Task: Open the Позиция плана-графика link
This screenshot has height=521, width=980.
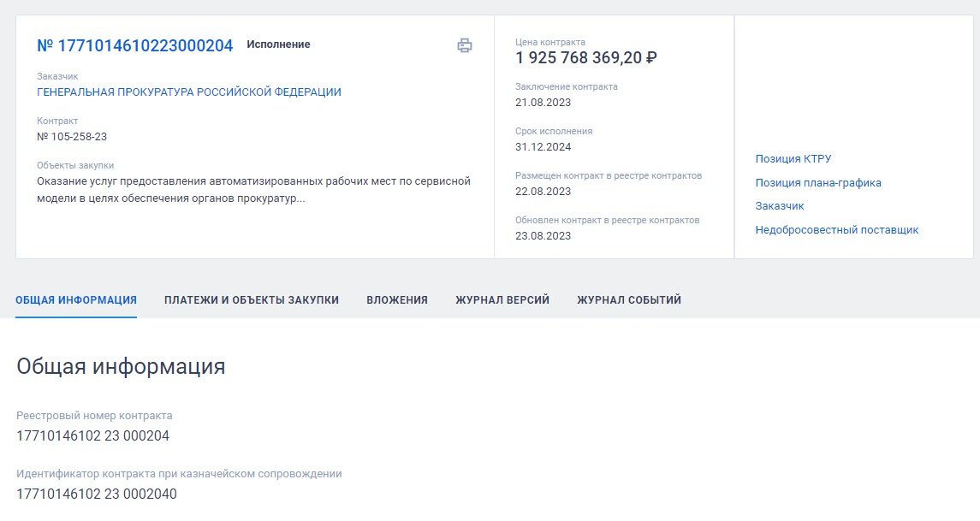Action: point(818,182)
